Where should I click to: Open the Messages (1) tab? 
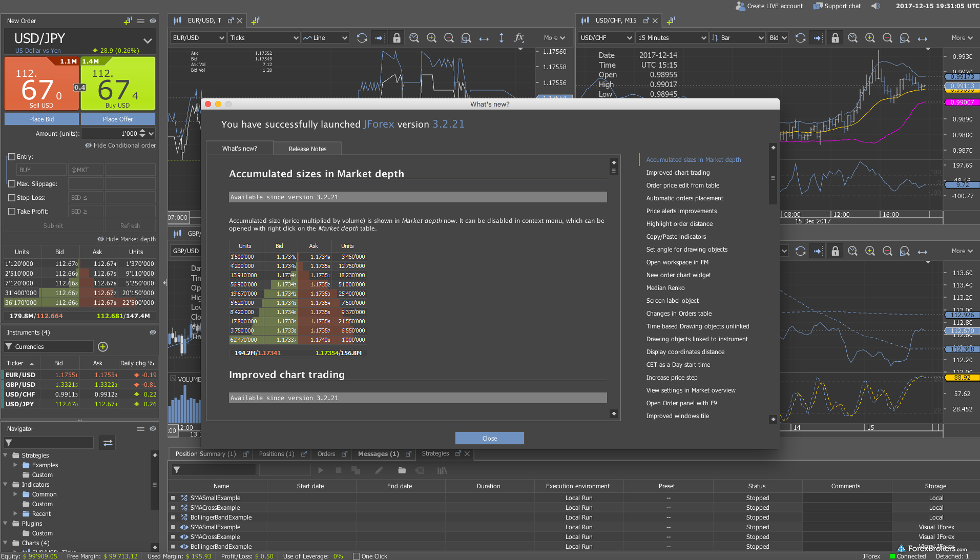[x=379, y=454]
